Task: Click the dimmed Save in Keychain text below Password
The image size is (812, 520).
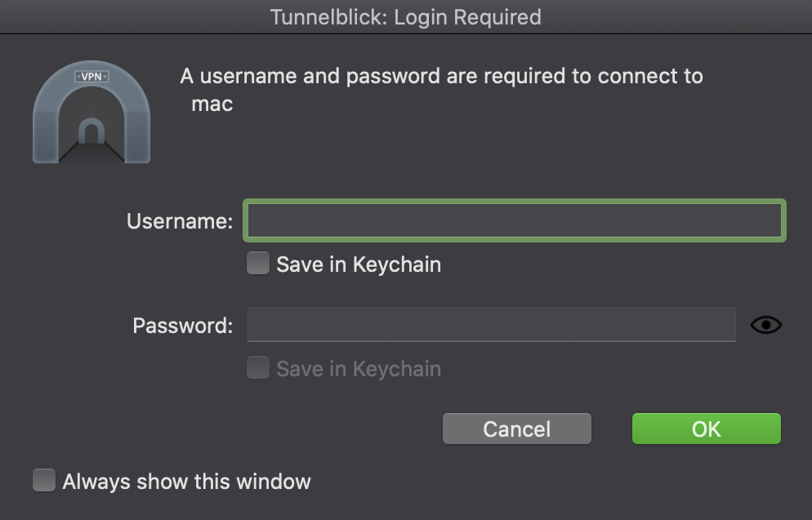Action: [x=359, y=369]
